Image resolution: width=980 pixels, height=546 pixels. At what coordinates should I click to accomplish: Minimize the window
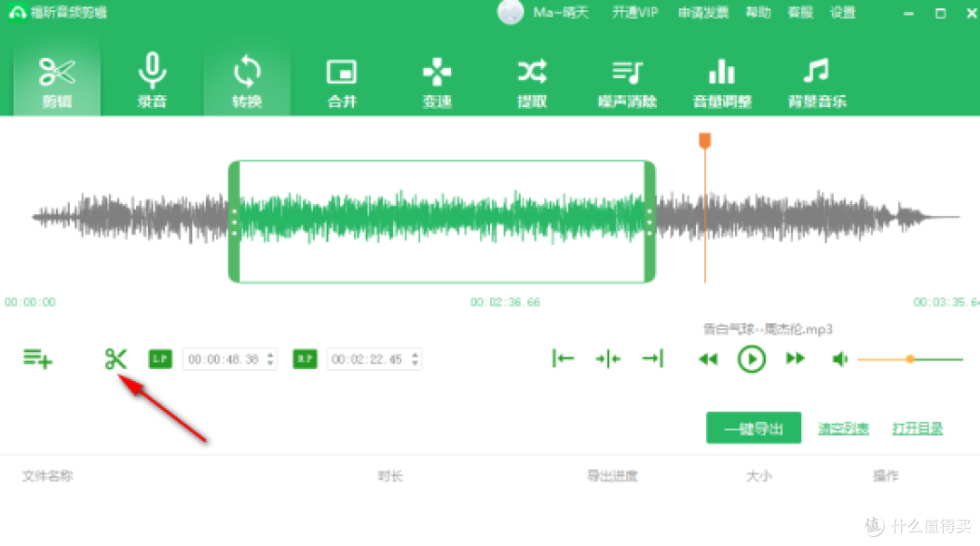pyautogui.click(x=908, y=13)
